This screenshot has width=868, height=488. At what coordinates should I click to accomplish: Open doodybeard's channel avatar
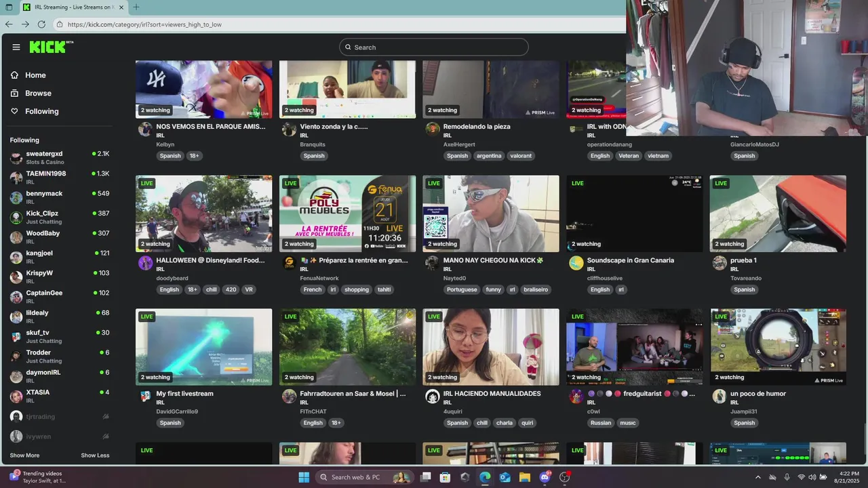pos(145,263)
